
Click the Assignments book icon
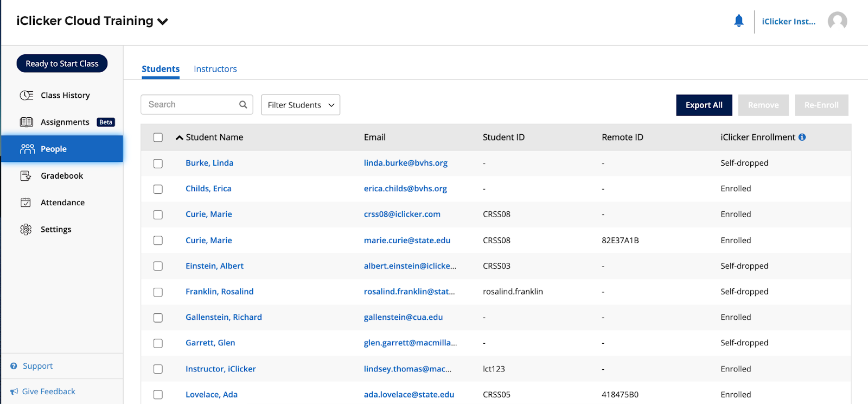point(27,122)
